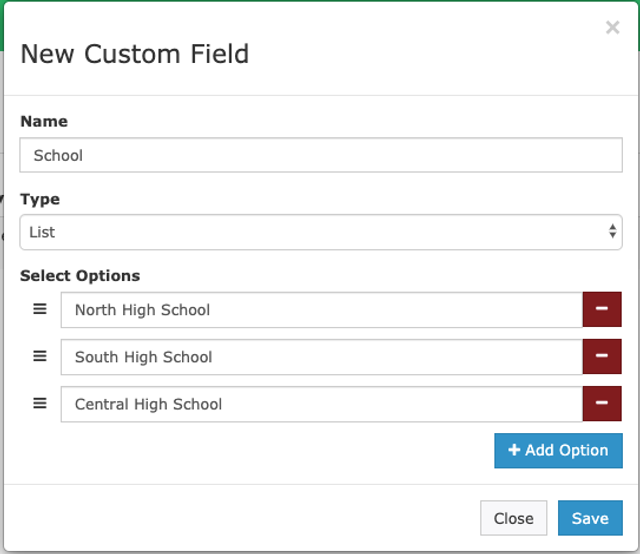Viewport: 640px width, 554px height.
Task: Delete the Central High School option
Action: point(602,404)
